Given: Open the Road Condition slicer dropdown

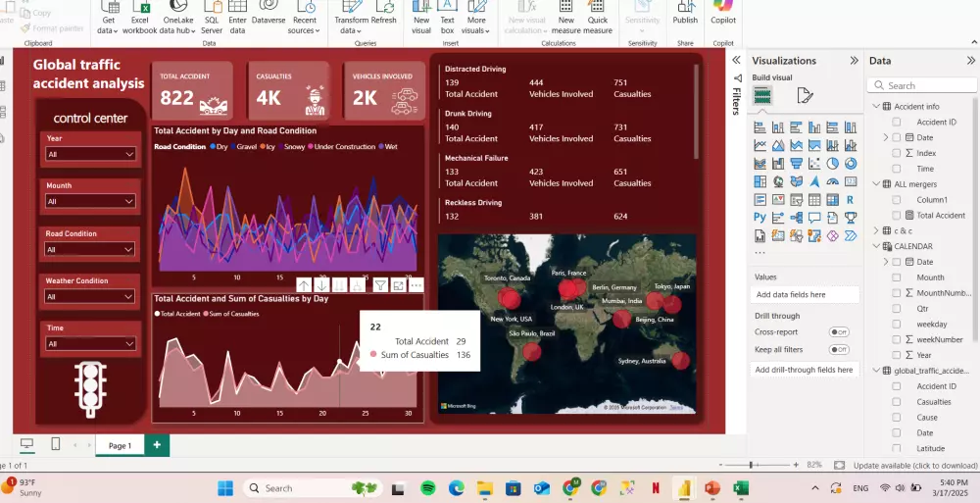Looking at the screenshot, I should [x=90, y=250].
